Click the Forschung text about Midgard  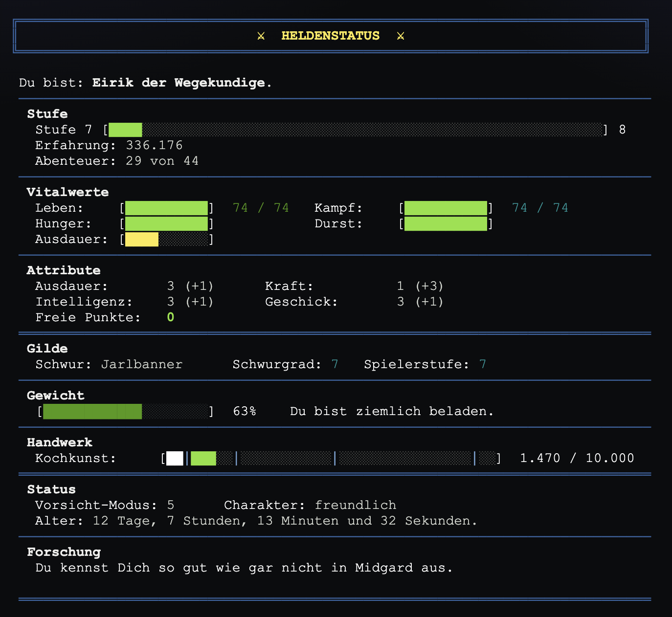point(244,568)
